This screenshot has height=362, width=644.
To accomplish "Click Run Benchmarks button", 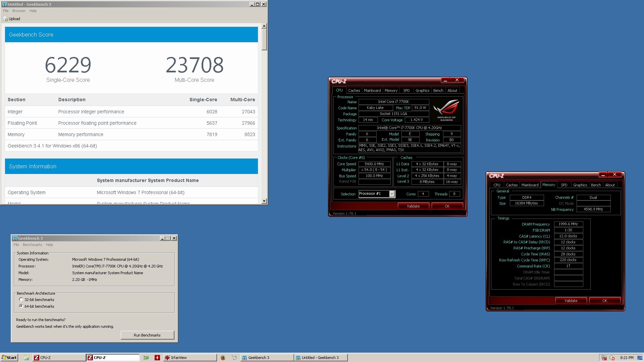I will point(147,335).
